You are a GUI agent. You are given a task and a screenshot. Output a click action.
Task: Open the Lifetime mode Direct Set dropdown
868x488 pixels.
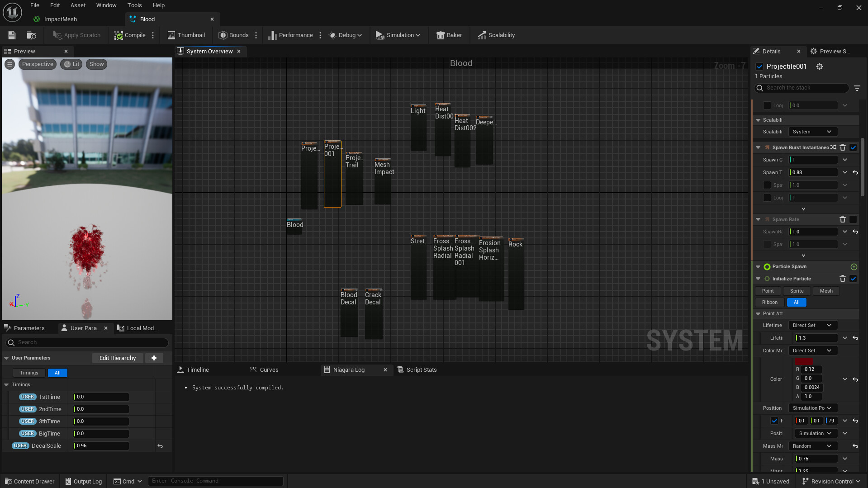click(812, 325)
